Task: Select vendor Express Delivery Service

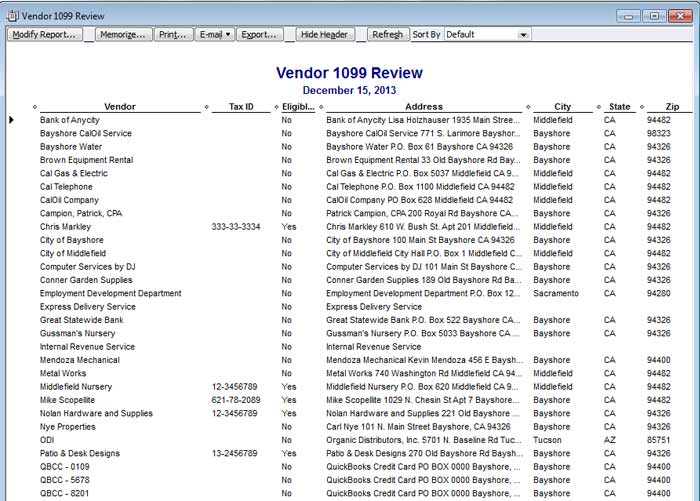Action: [88, 307]
